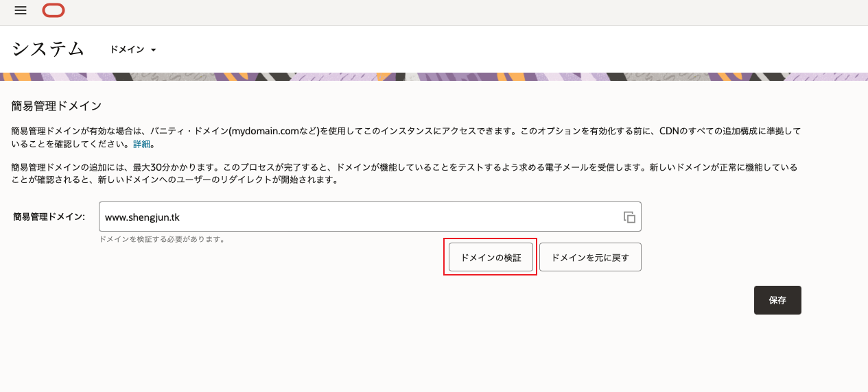This screenshot has width=868, height=392.
Task: Copy the domain with the copy icon
Action: coord(629,217)
